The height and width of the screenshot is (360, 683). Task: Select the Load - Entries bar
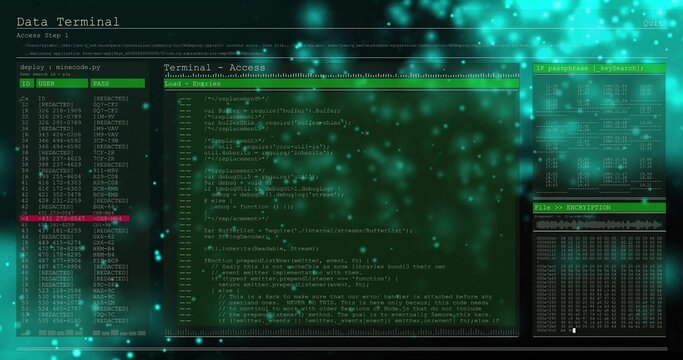(x=342, y=84)
